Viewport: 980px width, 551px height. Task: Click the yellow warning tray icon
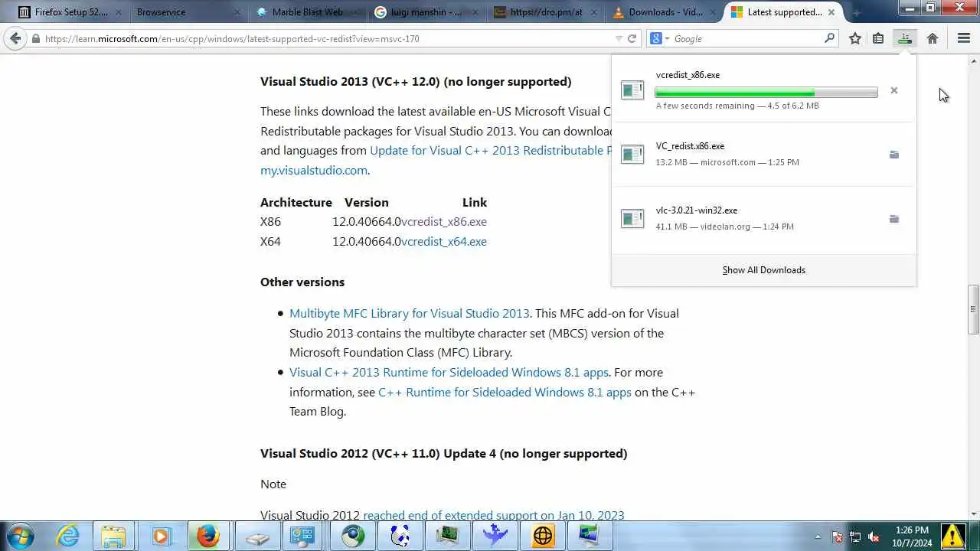point(952,536)
